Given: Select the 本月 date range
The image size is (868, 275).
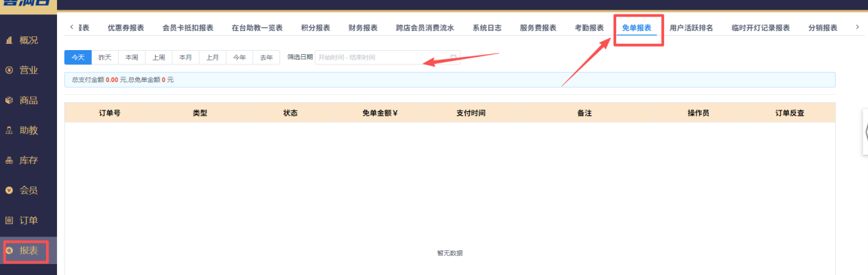Looking at the screenshot, I should coord(185,58).
